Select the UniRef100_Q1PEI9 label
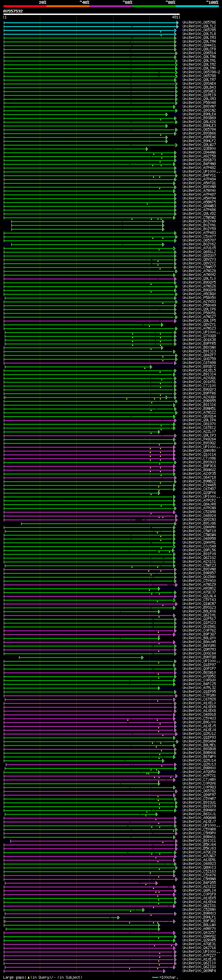Image resolution: width=222 pixels, height=980 pixels. point(199,95)
